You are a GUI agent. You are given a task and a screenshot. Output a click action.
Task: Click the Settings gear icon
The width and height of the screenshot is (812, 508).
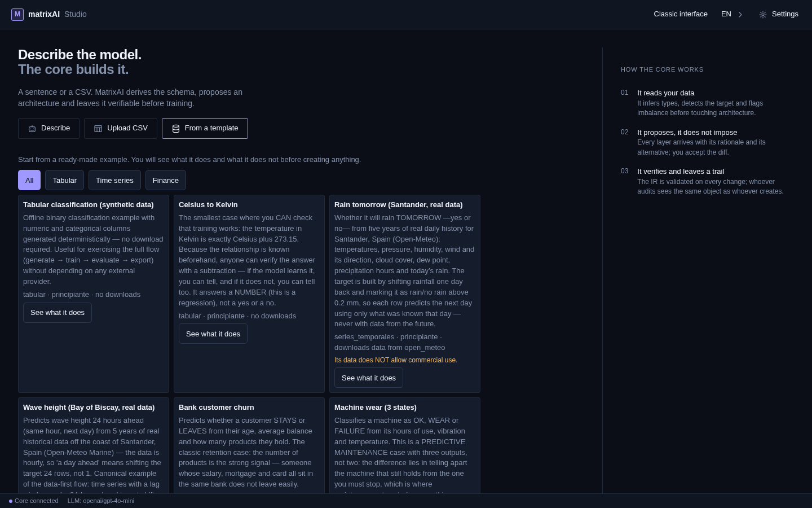763,15
